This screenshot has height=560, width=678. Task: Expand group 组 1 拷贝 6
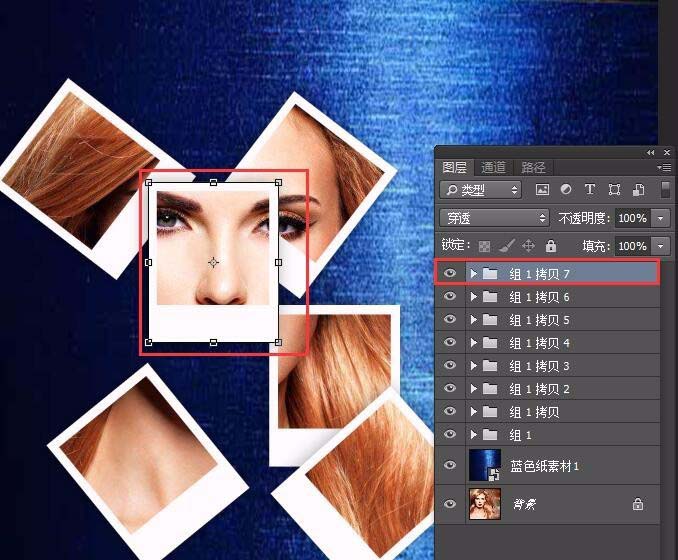click(473, 296)
